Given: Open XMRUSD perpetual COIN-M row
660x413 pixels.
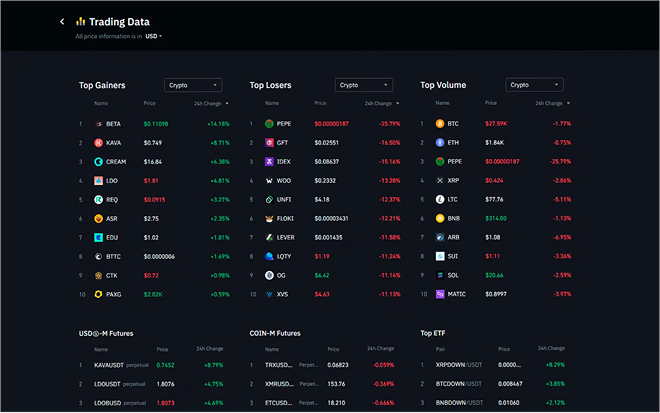Looking at the screenshot, I should [x=322, y=384].
